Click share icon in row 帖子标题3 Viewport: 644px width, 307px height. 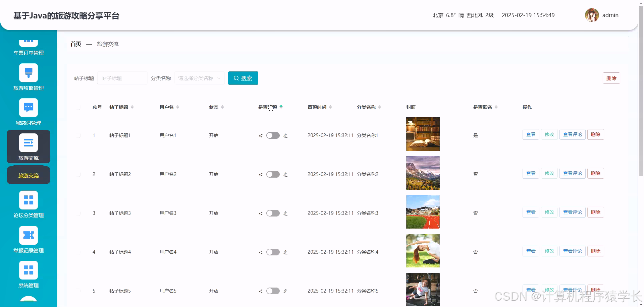coord(261,213)
